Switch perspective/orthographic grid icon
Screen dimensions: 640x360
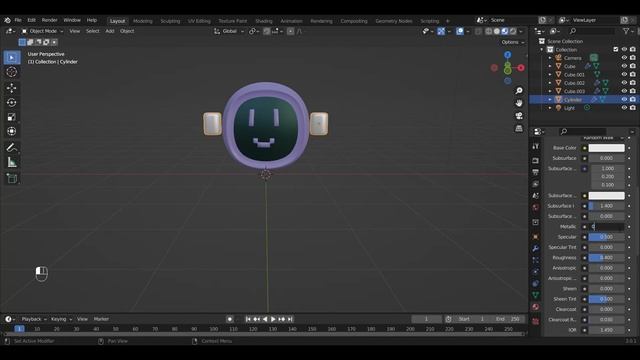pos(519,129)
